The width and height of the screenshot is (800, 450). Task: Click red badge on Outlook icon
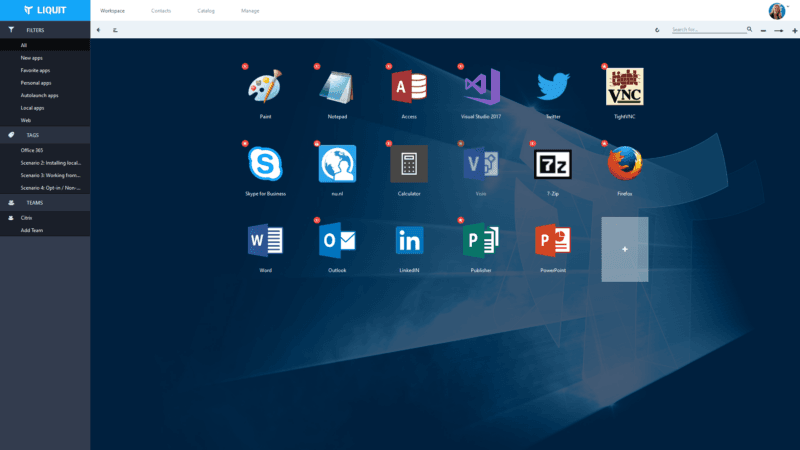(317, 220)
